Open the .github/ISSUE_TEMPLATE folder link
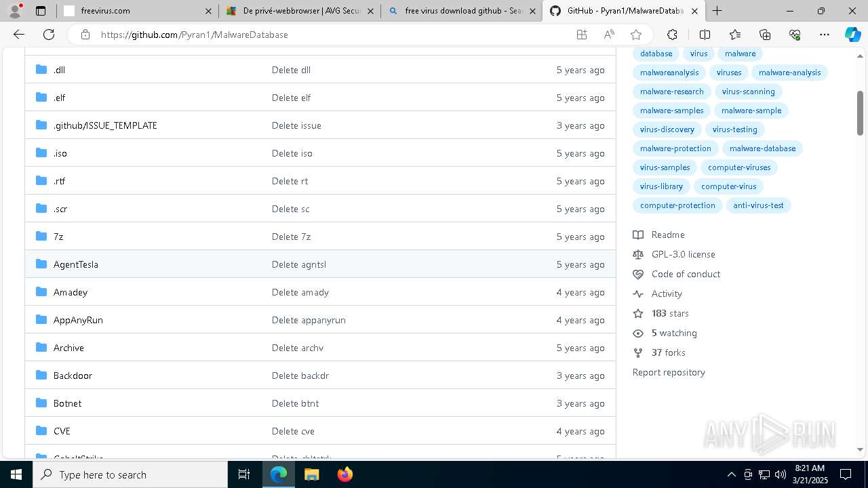Viewport: 868px width, 488px height. tap(105, 125)
